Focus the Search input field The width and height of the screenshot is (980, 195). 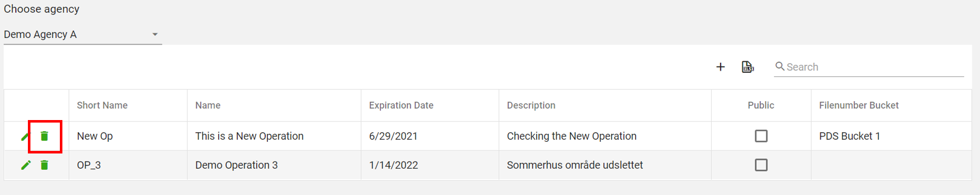point(874,67)
